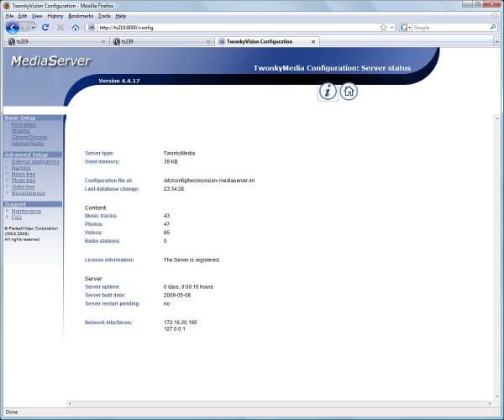Open the Tools menu
The width and height of the screenshot is (504, 420).
coord(104,16)
